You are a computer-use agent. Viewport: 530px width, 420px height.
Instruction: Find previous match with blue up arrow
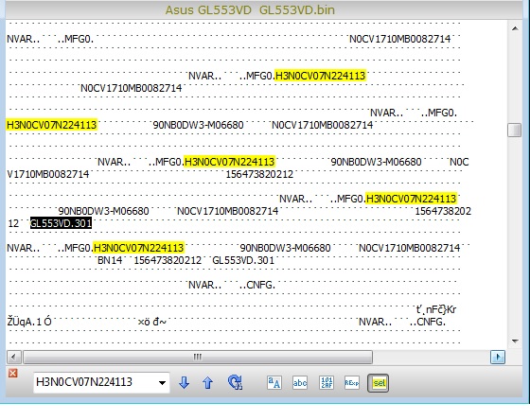tap(207, 382)
